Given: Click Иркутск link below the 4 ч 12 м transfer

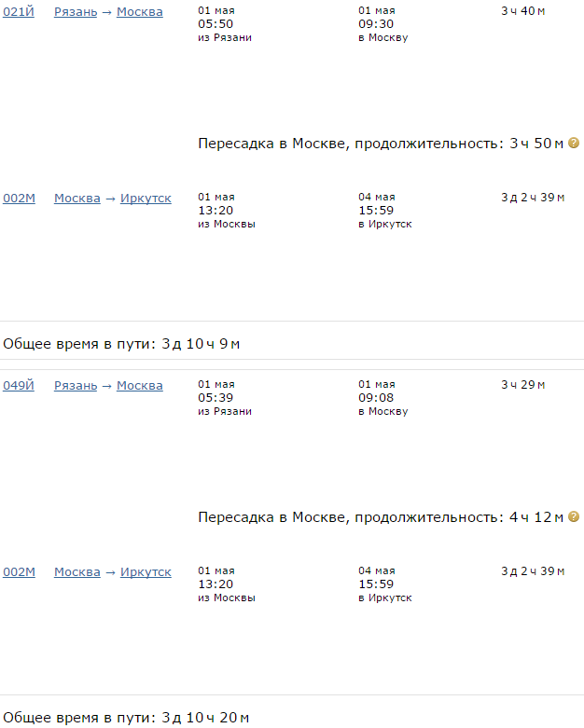Looking at the screenshot, I should [146, 571].
